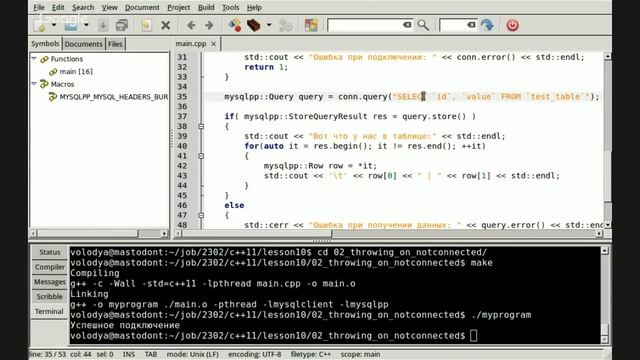
Task: Create a new file with the New toolbar icon
Action: [x=40, y=25]
